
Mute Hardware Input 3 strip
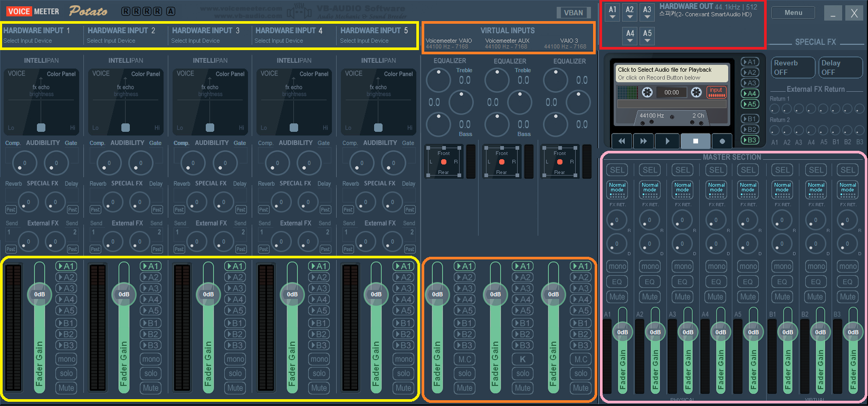(x=235, y=388)
